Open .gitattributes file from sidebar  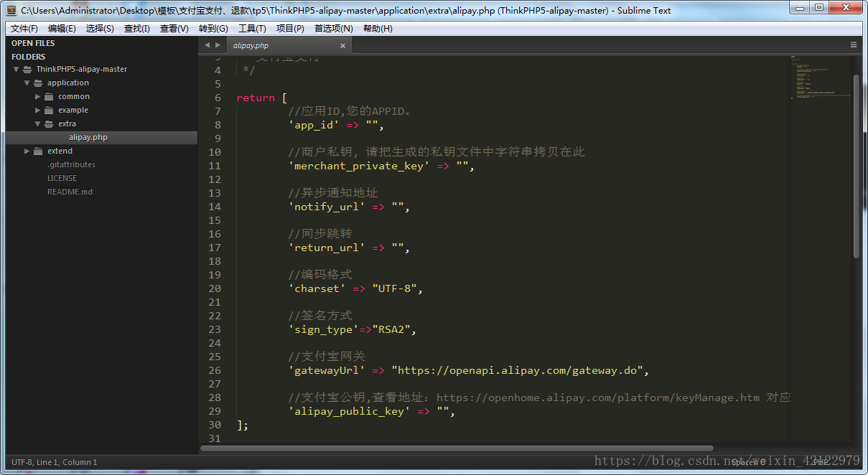tap(71, 164)
